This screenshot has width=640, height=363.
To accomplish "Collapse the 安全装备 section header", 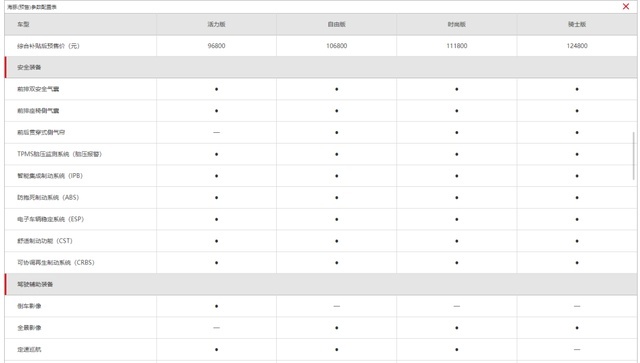I will [321, 67].
